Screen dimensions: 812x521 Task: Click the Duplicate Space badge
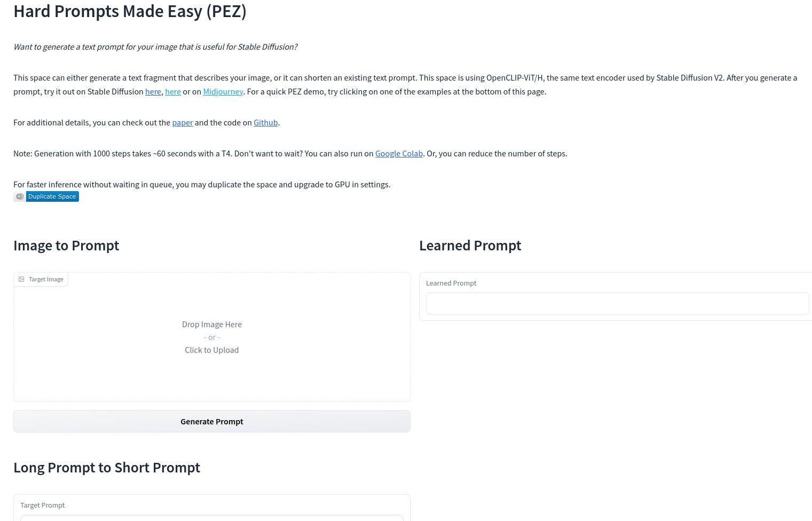point(52,196)
